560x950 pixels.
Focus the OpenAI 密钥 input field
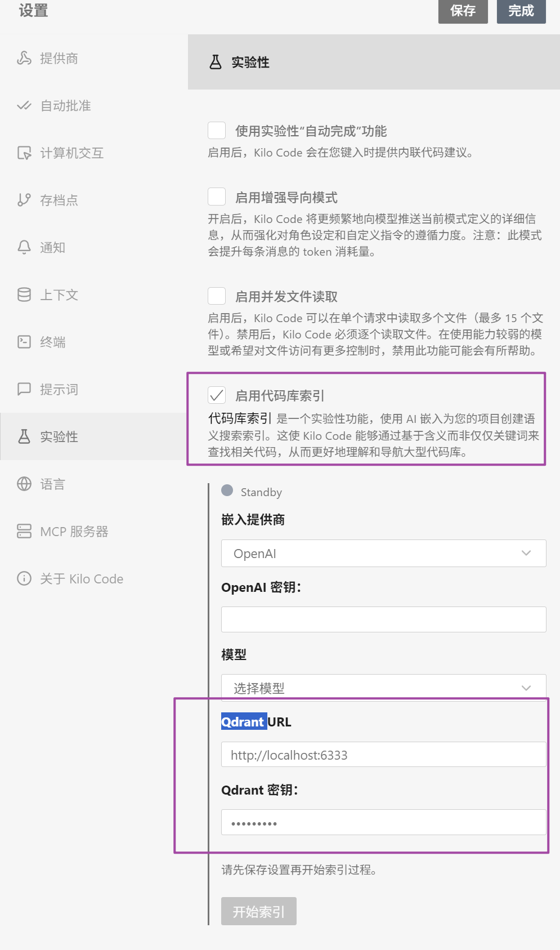[x=384, y=619]
